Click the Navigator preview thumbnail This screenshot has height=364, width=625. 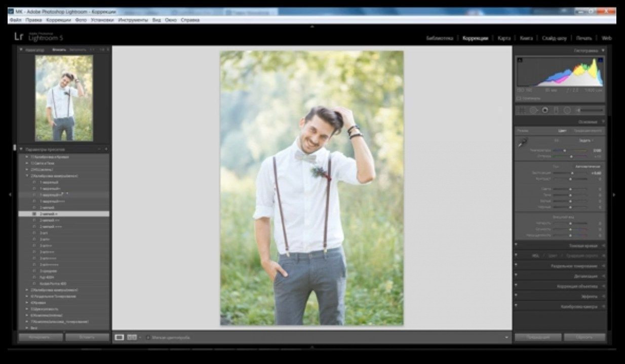point(64,98)
